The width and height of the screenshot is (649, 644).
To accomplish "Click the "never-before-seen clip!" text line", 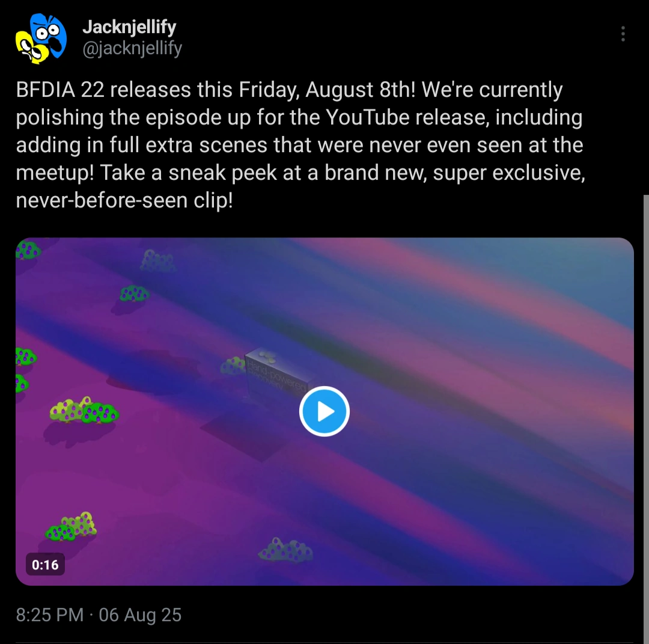I will [x=124, y=200].
